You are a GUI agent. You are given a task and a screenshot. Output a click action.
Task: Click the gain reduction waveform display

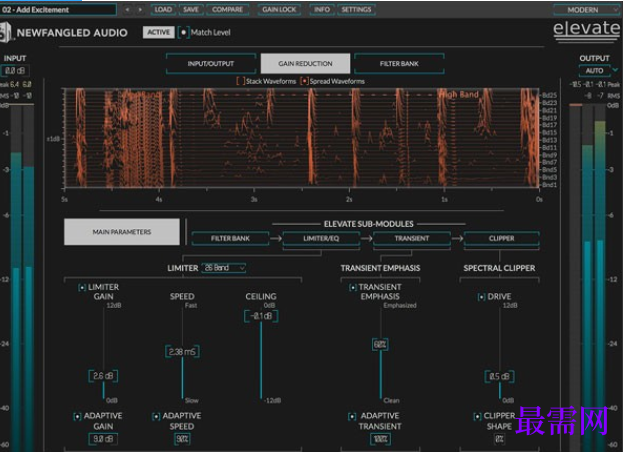[302, 138]
